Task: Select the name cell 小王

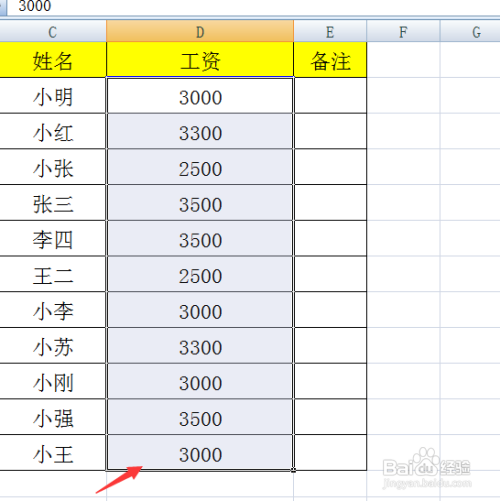Action: [53, 453]
